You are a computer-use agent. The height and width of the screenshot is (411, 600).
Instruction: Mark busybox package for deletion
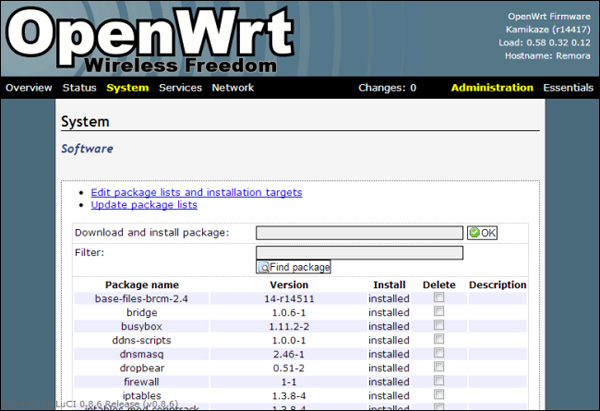point(439,326)
